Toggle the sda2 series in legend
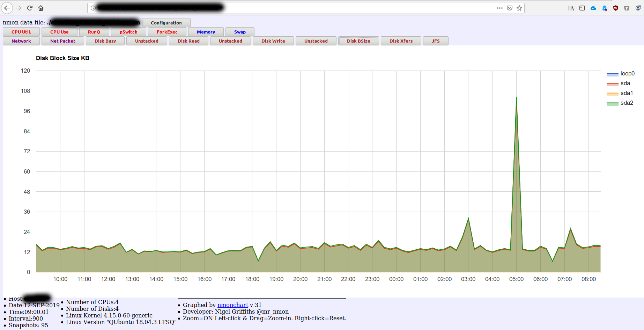644x330 pixels. [x=627, y=103]
